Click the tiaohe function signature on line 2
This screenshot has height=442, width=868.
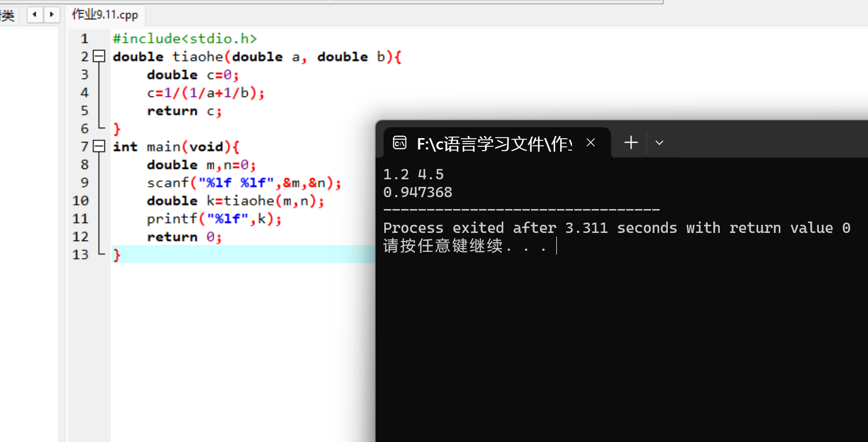point(257,57)
